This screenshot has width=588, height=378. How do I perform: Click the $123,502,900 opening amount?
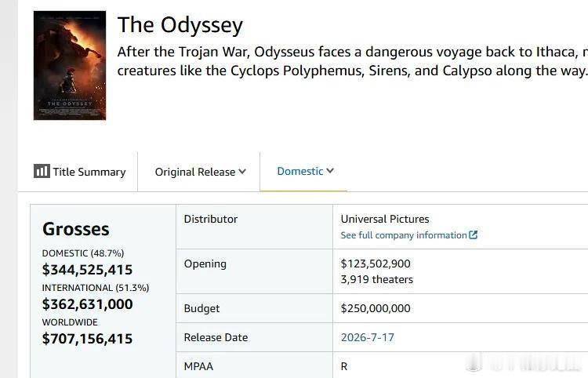(x=376, y=264)
